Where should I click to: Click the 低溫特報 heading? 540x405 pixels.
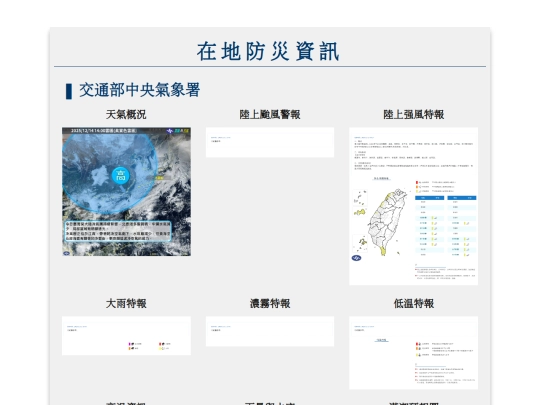(414, 304)
